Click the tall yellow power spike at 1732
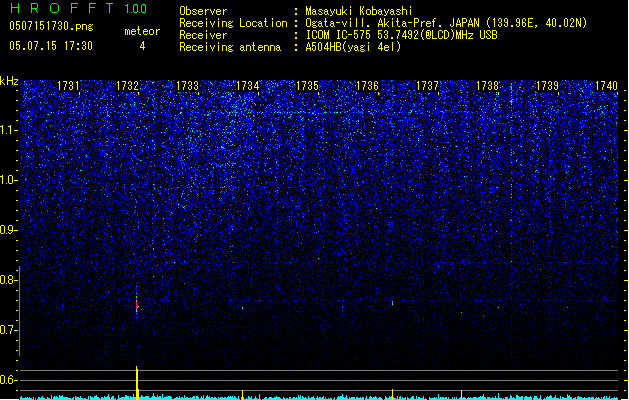This screenshot has height=400, width=629. [137, 382]
